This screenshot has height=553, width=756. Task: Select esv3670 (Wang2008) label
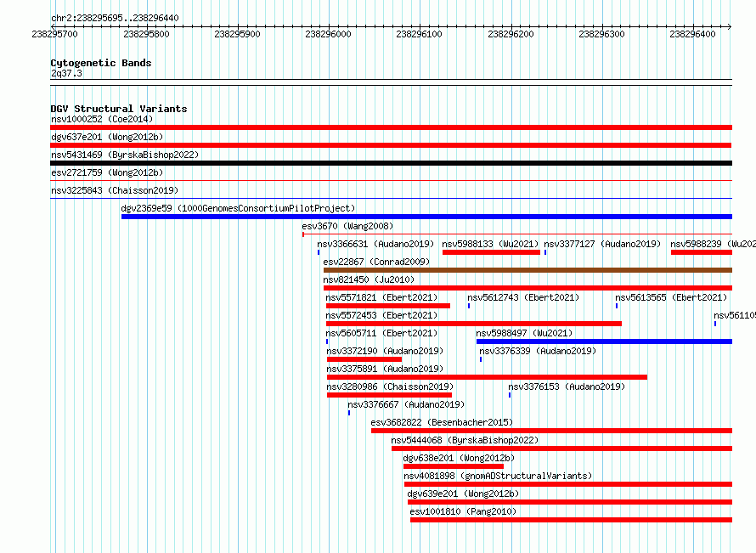point(347,226)
